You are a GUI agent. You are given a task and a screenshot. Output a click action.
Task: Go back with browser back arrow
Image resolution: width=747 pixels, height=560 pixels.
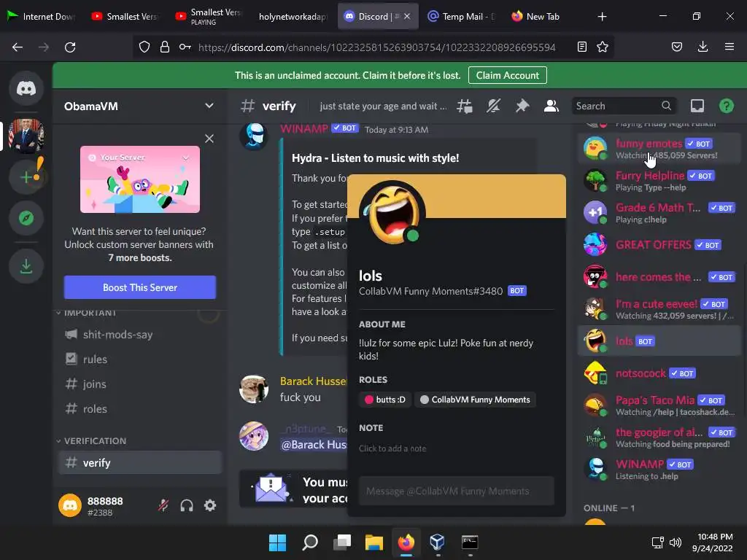18,47
